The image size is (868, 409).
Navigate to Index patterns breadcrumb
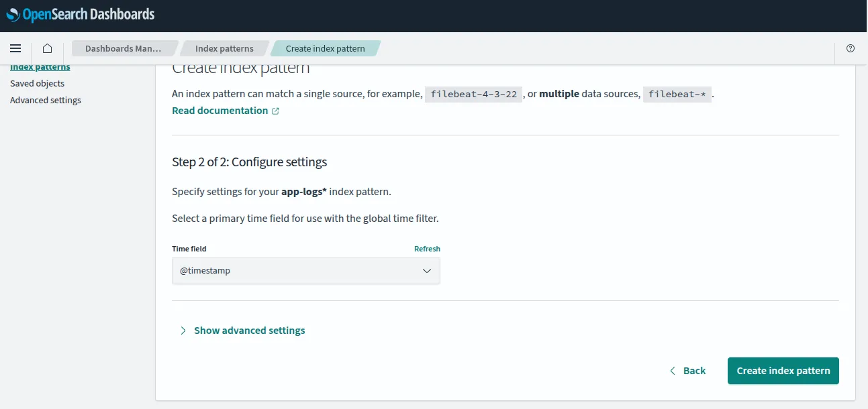224,48
